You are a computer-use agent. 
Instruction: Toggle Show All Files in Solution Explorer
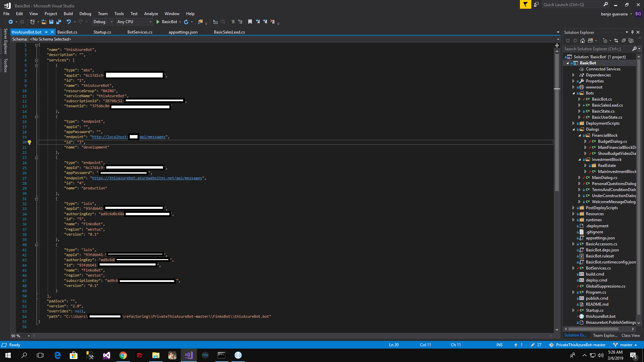[631, 41]
